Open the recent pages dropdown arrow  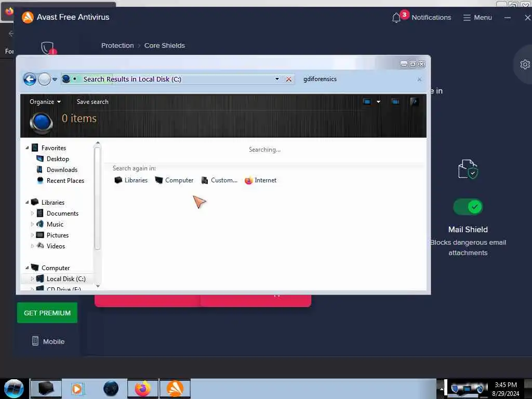[55, 79]
